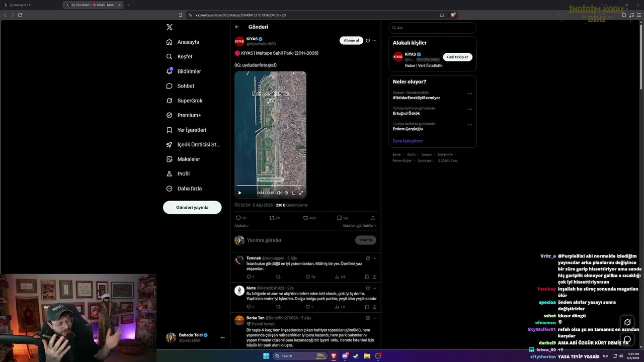The width and height of the screenshot is (644, 362).
Task: Go to Anasayfa in the sidebar
Action: click(x=183, y=42)
